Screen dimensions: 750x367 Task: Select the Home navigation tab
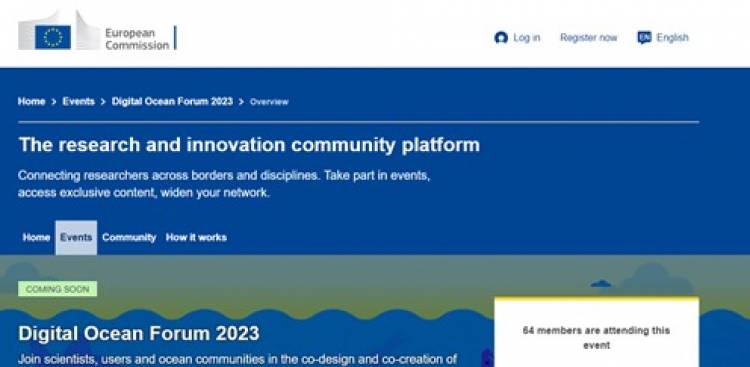pyautogui.click(x=36, y=237)
